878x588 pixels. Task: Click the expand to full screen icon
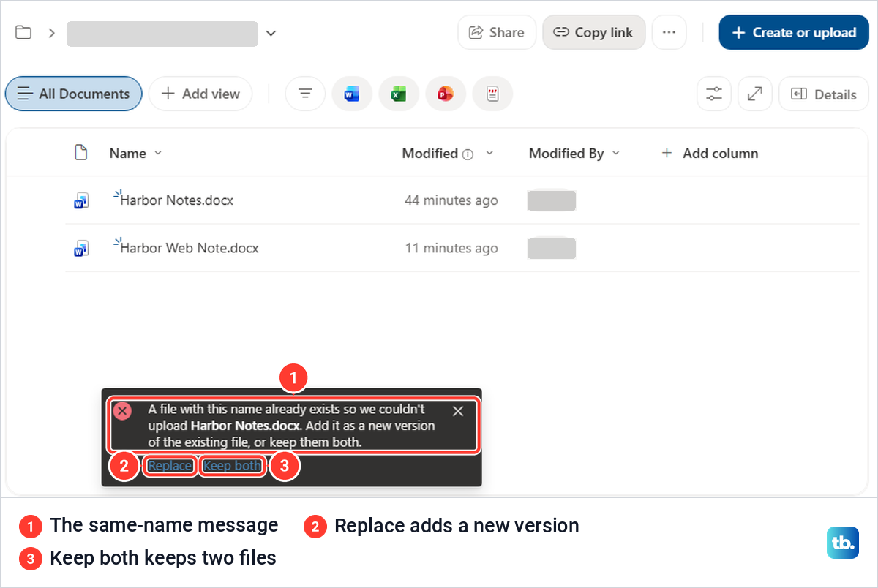(x=754, y=94)
